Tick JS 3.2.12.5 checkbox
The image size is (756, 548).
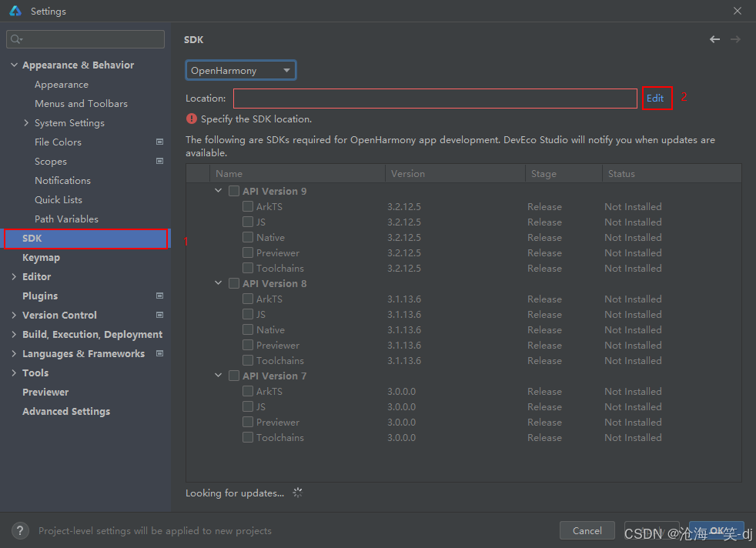tap(248, 222)
